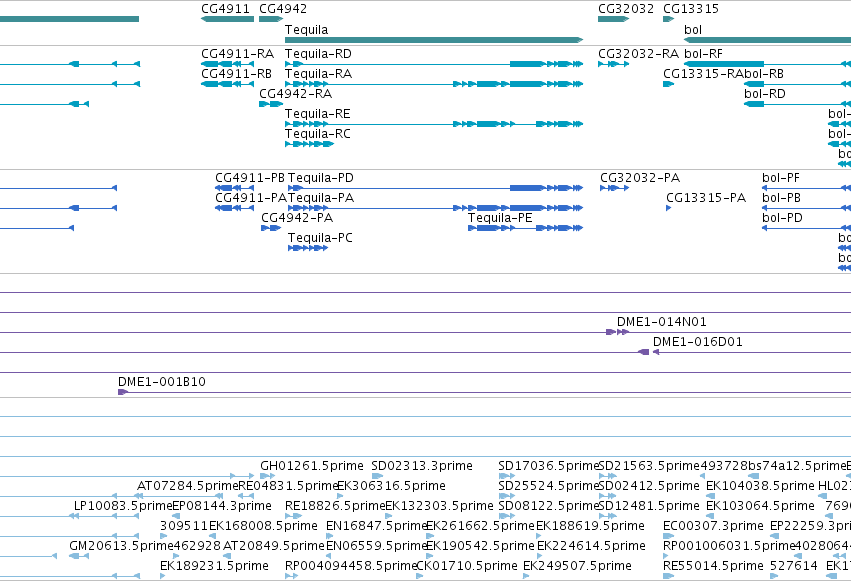Click protein Tequila-PC label
Image resolution: width=851 pixels, height=581 pixels.
point(320,238)
